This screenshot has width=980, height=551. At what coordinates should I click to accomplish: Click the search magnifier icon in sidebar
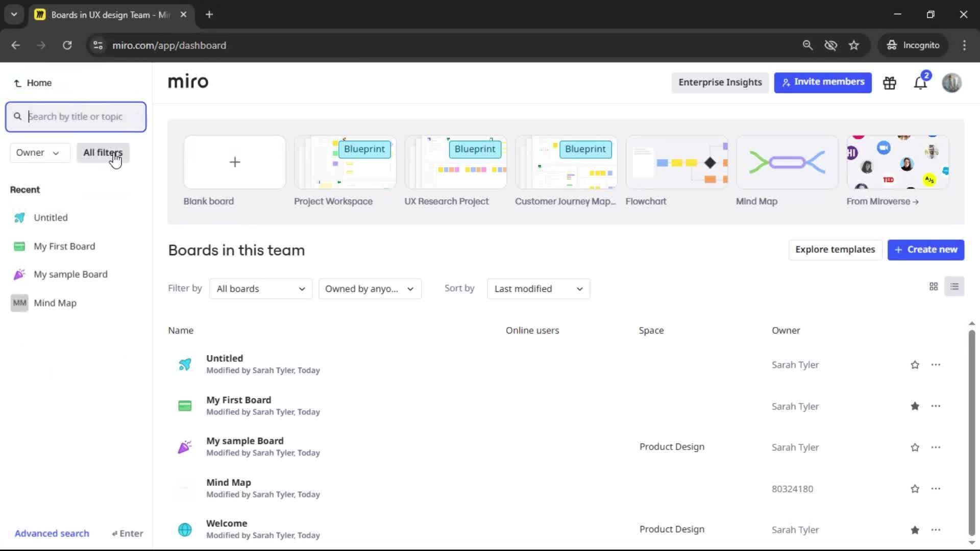tap(18, 116)
